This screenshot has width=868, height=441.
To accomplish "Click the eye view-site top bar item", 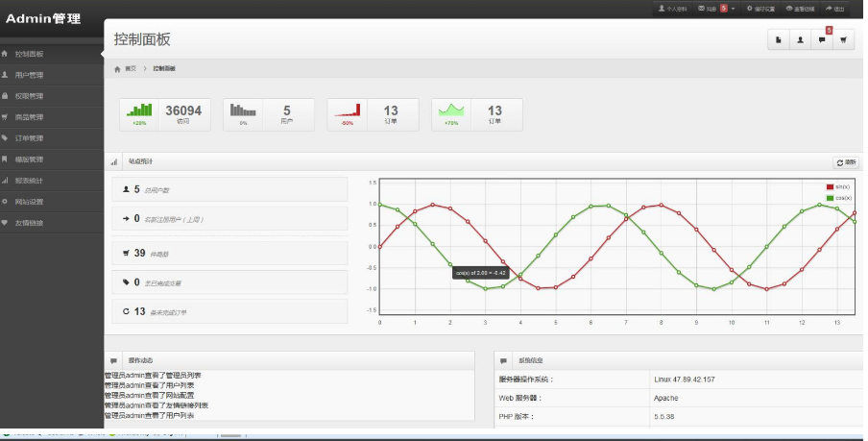I will [801, 9].
